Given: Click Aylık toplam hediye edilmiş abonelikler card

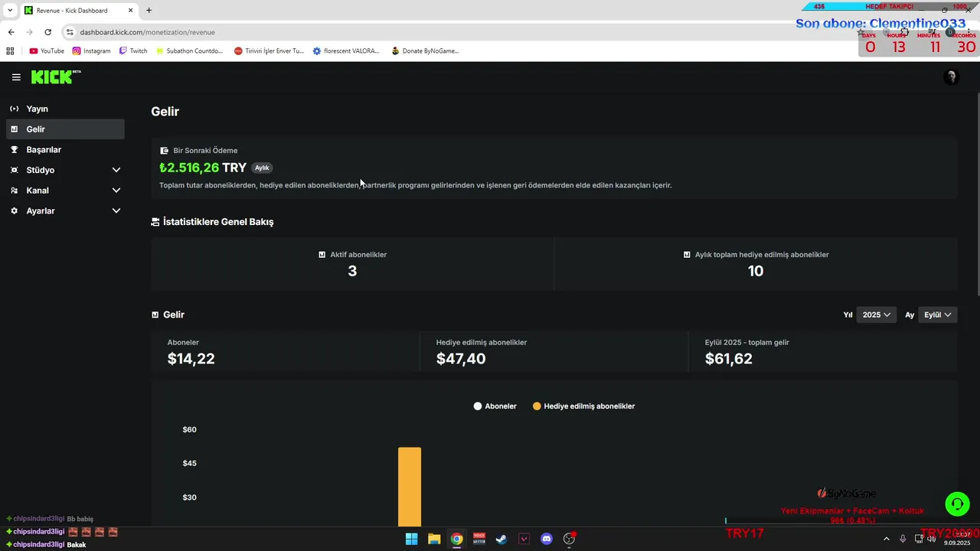Looking at the screenshot, I should point(756,263).
